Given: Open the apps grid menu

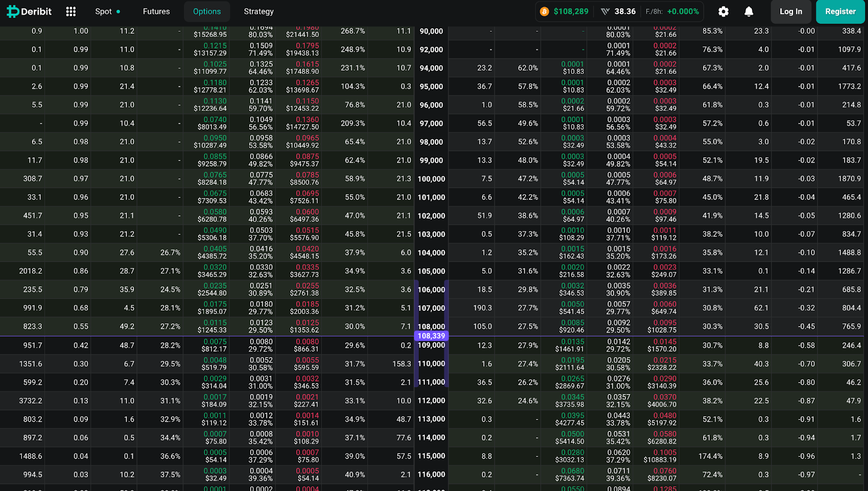Looking at the screenshot, I should tap(71, 11).
